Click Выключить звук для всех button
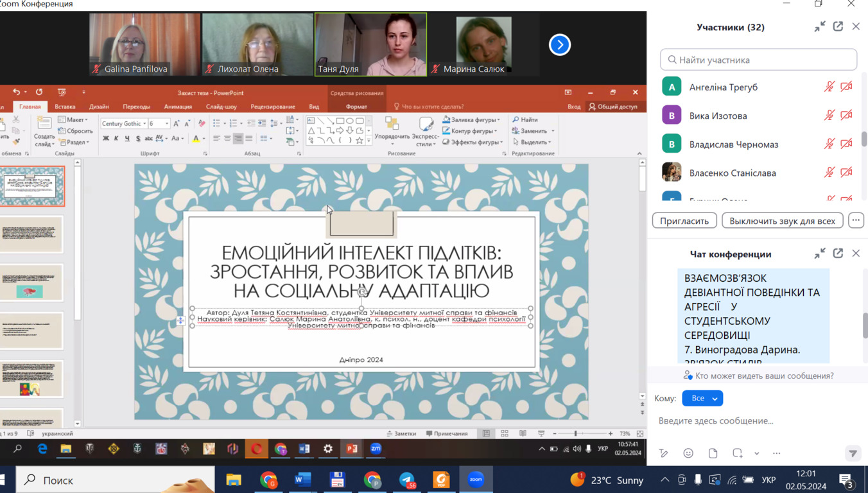Image resolution: width=868 pixels, height=493 pixels. (x=782, y=220)
